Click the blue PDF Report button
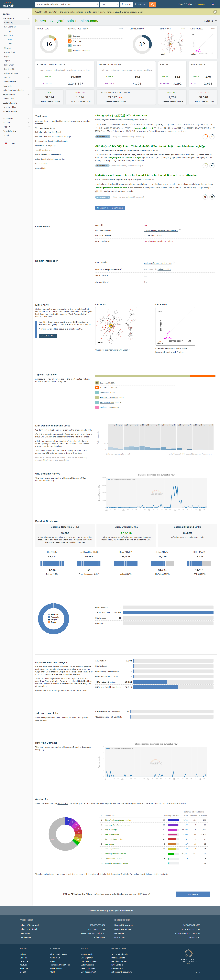 (x=193, y=894)
